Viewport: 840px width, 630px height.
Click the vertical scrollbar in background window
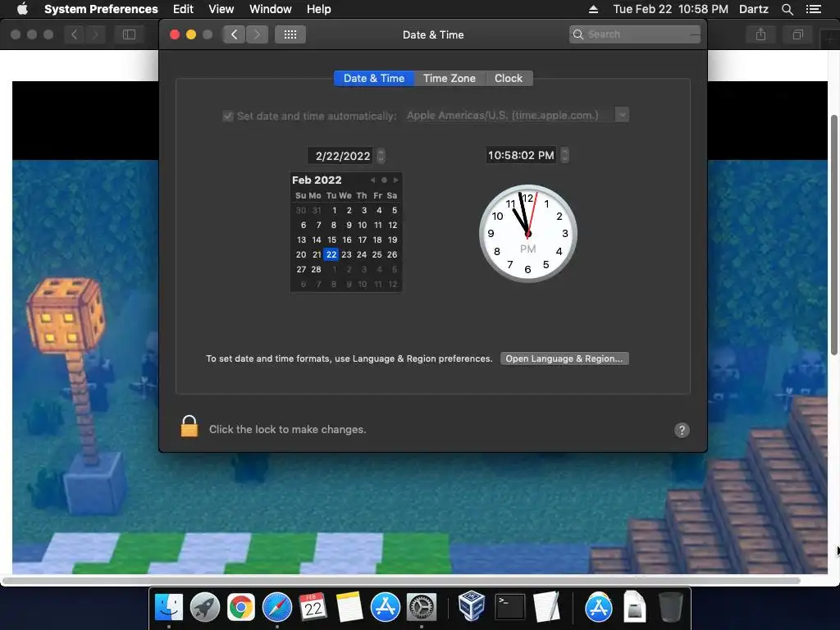tap(833, 235)
